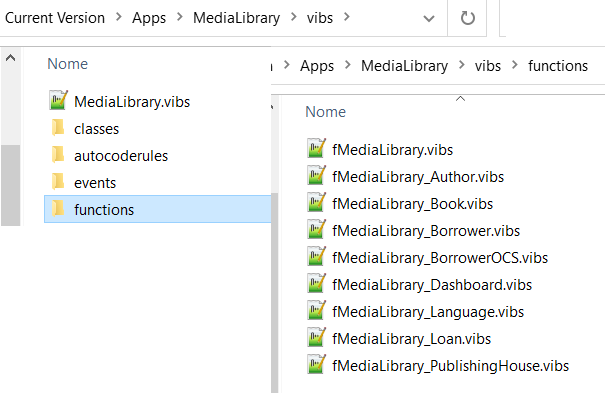Viewport: 605px width, 393px height.
Task: Select the fMediaLibrary_Author.vibs file icon
Action: point(316,175)
